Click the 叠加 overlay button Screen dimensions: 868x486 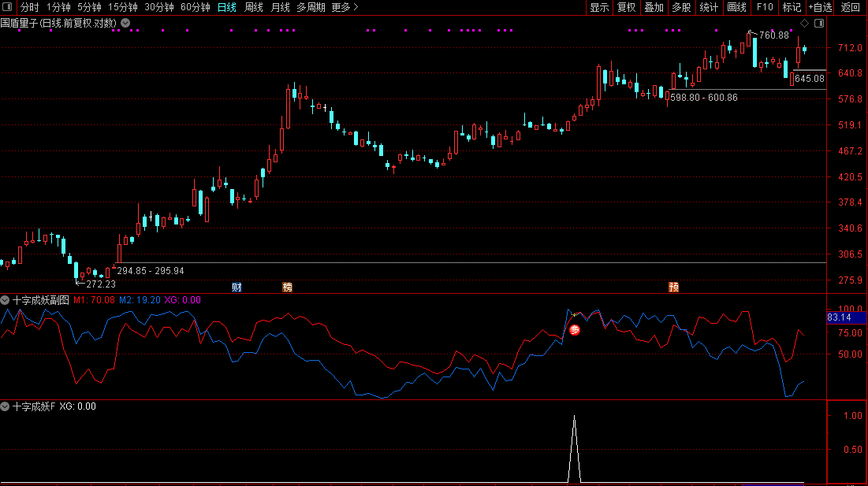coord(654,7)
